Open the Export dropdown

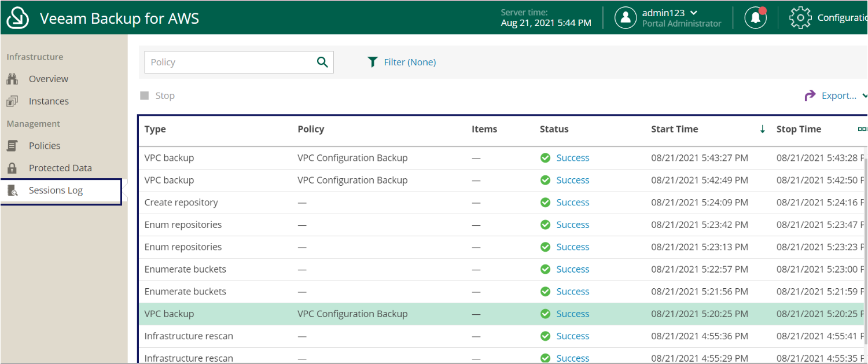[x=837, y=96]
